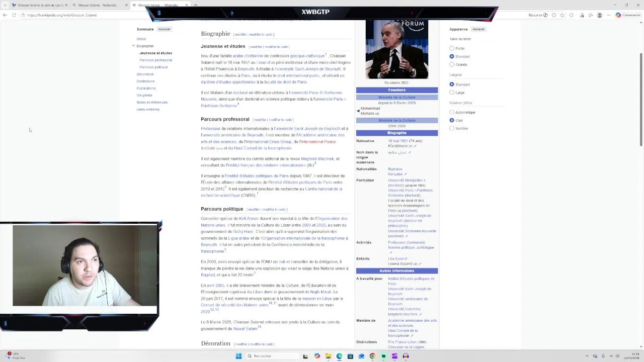Select the Standard text size option
Screen dimensions: 644x362
click(452, 56)
